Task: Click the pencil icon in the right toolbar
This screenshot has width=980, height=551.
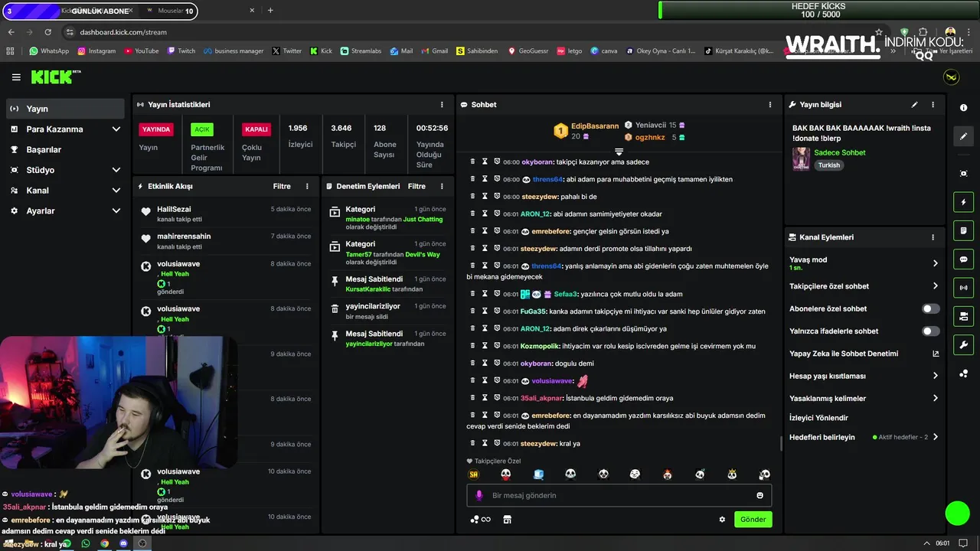Action: [x=963, y=136]
